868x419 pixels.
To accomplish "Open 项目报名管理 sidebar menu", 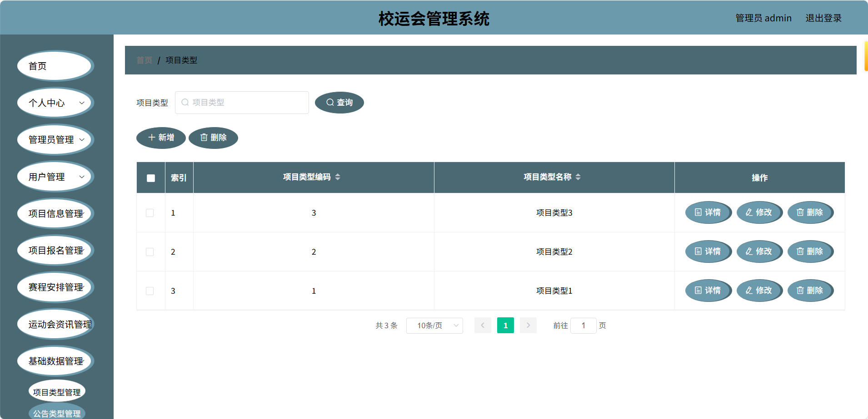I will [x=55, y=251].
